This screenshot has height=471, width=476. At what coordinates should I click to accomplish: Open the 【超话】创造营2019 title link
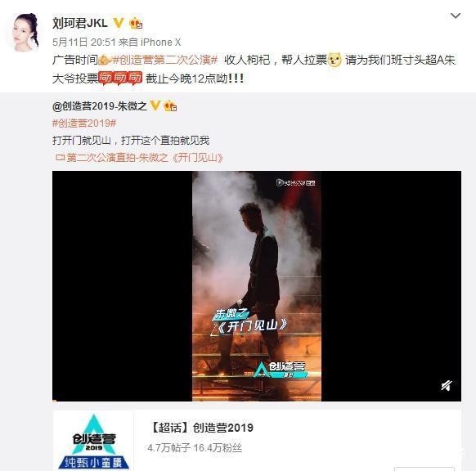(201, 428)
